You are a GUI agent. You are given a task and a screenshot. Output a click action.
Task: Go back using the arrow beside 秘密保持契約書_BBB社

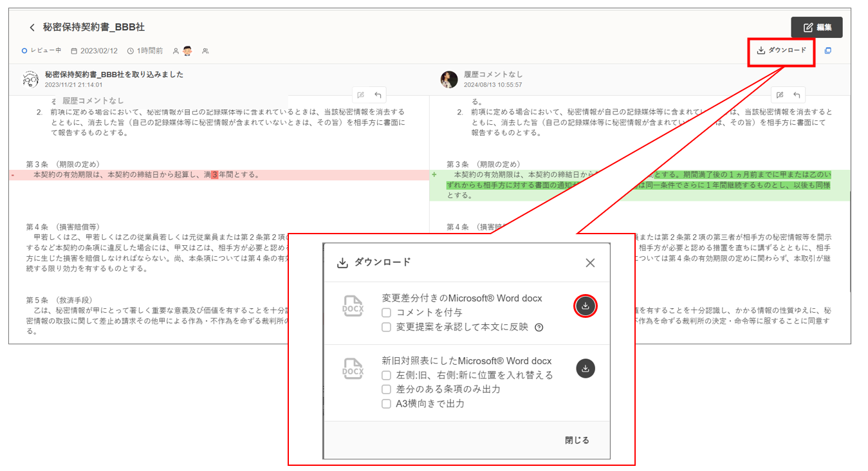coord(32,28)
